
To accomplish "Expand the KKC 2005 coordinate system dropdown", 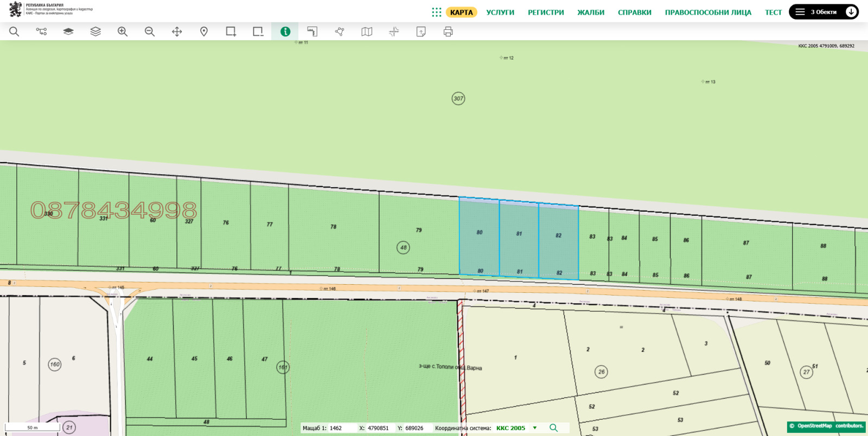I will click(x=535, y=428).
